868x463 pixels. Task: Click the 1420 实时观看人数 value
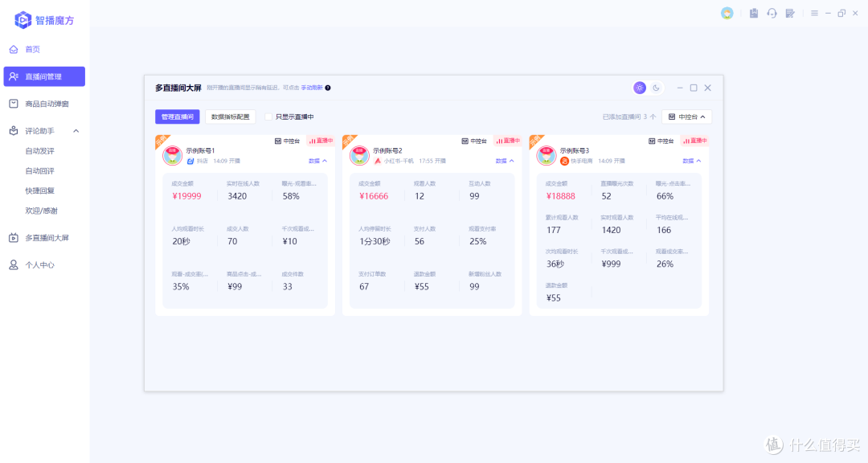[x=611, y=230]
